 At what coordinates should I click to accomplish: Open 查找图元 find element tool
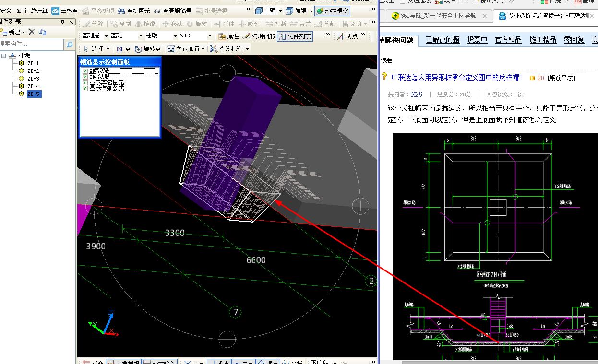(x=134, y=11)
